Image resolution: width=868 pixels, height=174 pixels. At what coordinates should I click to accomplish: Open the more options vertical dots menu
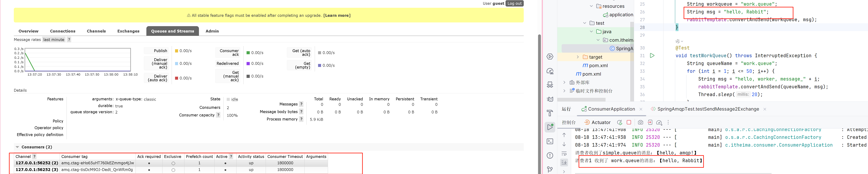pos(668,123)
